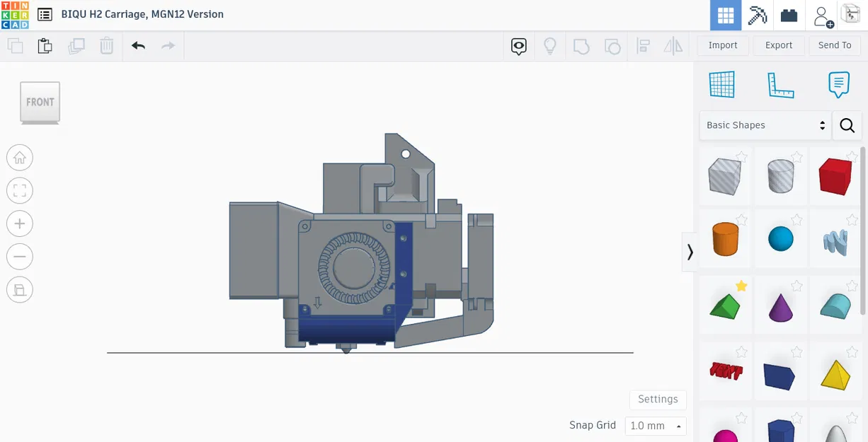This screenshot has width=868, height=442.
Task: Favorite the Pyramid shape with its star
Action: 852,352
